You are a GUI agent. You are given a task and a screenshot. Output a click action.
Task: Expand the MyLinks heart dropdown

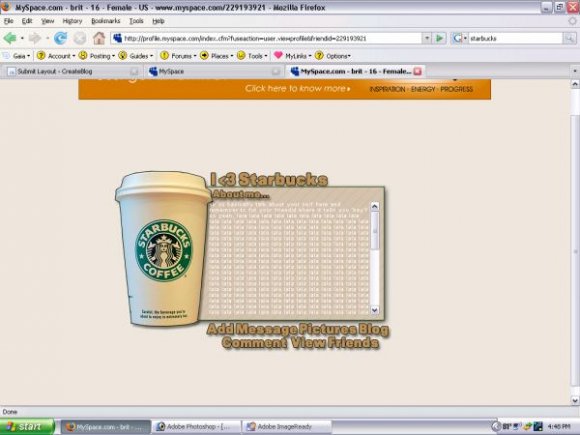293,56
